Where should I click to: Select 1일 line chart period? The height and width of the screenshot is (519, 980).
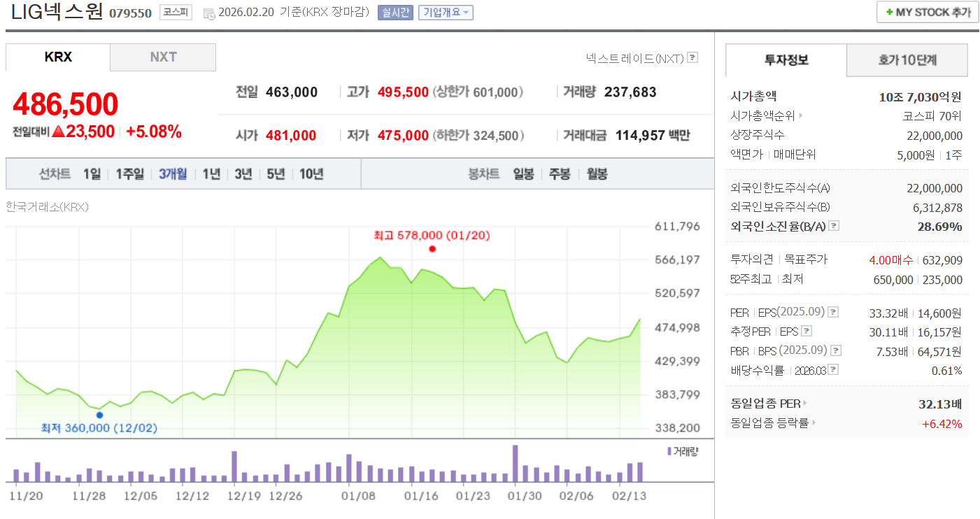[92, 174]
